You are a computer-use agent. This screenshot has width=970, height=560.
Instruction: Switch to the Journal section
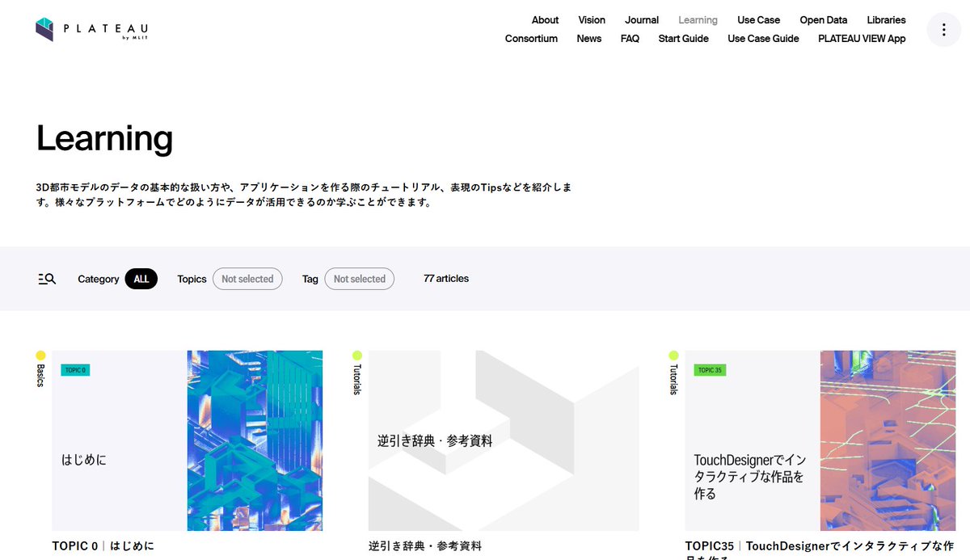[x=642, y=19]
